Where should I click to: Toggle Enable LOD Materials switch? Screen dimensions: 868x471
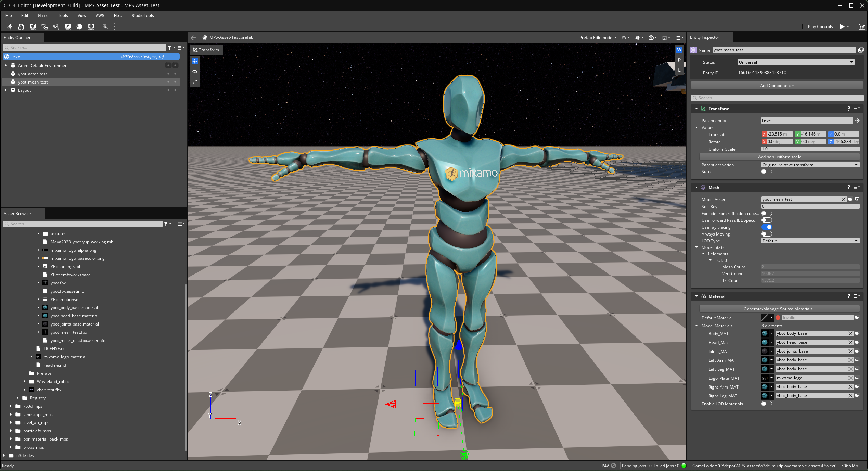[767, 404]
